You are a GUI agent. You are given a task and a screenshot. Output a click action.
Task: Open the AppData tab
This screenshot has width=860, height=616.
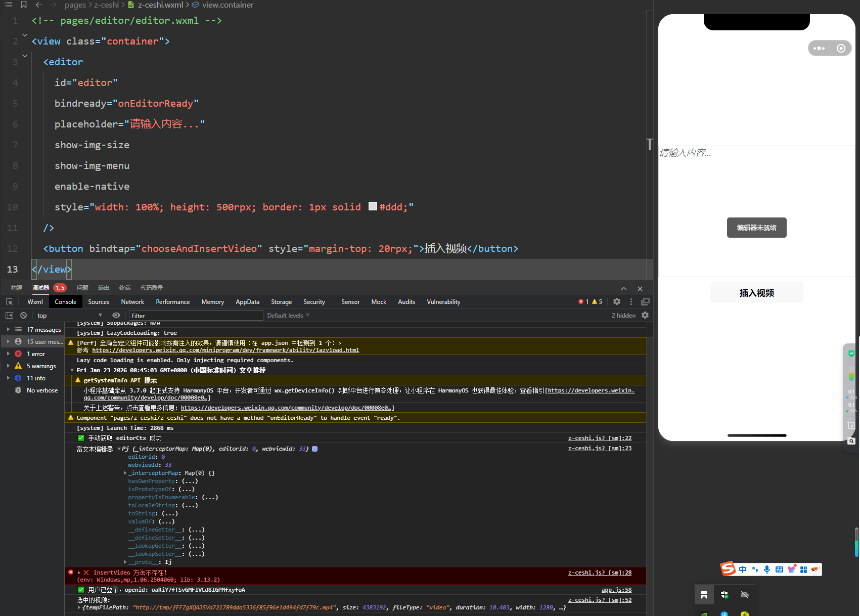click(247, 301)
